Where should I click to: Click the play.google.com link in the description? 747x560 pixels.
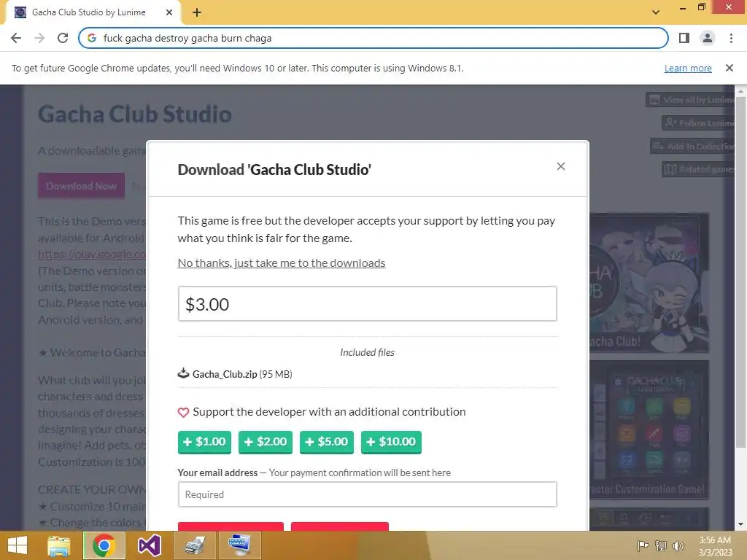click(x=92, y=254)
